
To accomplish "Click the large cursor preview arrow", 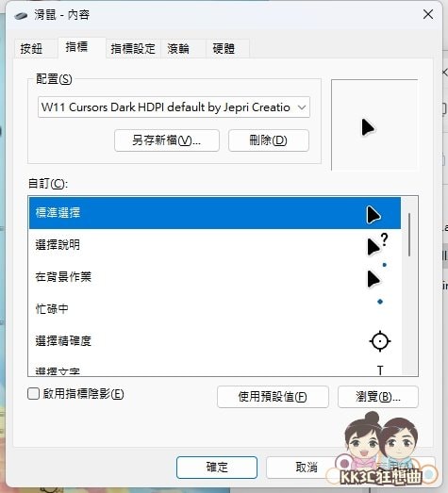I will [368, 127].
